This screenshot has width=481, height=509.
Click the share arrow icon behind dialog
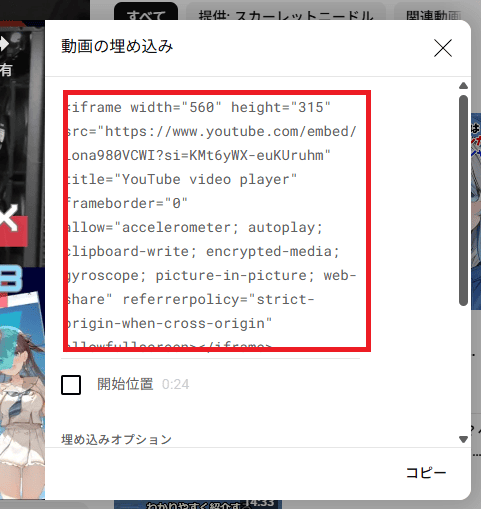point(3,44)
